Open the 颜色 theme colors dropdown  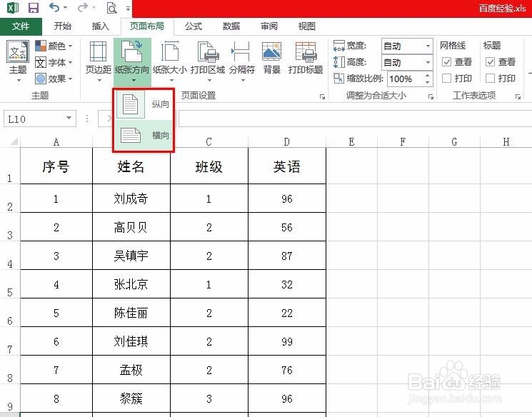pos(54,46)
